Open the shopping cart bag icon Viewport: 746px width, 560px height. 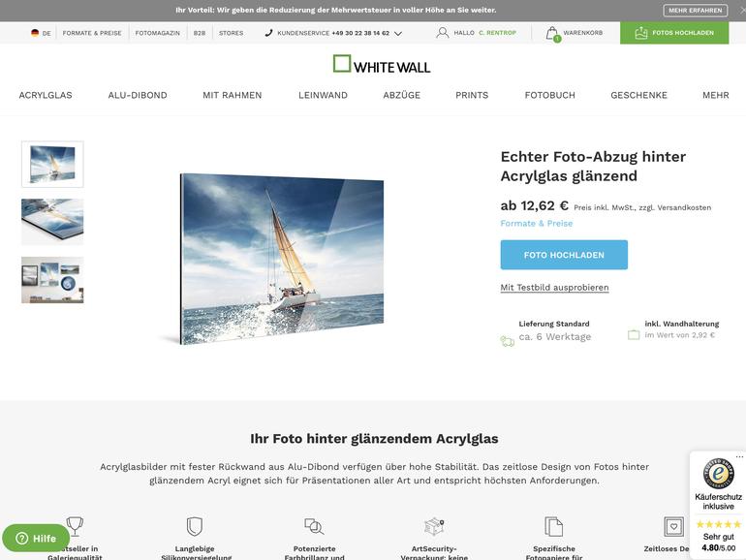(x=552, y=34)
